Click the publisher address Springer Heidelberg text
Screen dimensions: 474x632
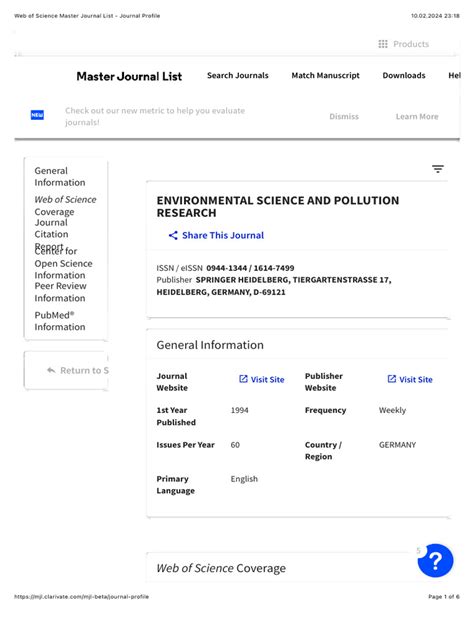click(274, 286)
